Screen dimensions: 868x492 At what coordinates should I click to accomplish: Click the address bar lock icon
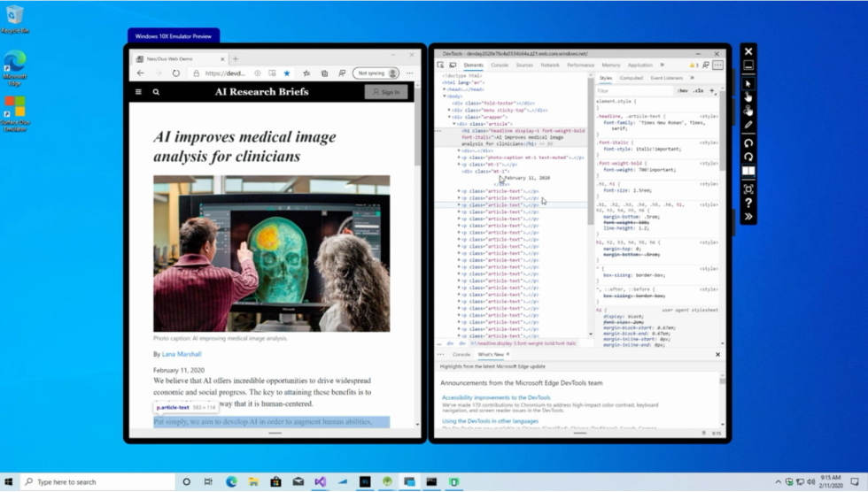pyautogui.click(x=196, y=73)
